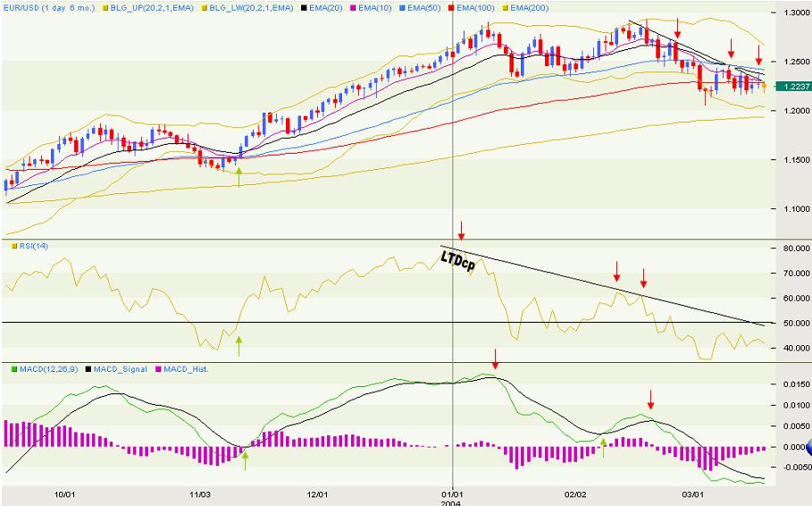Select the EMA(200) legend entry
Screen dimensions: 812x506
[529, 8]
